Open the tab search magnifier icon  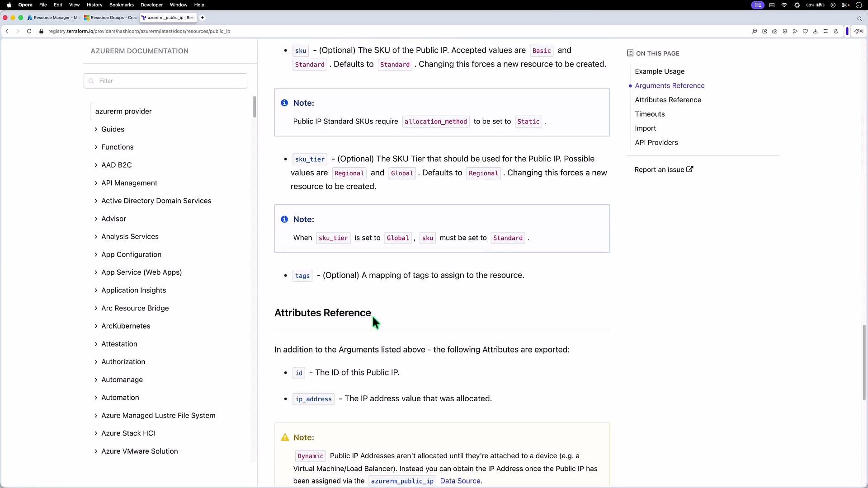pos(859,19)
